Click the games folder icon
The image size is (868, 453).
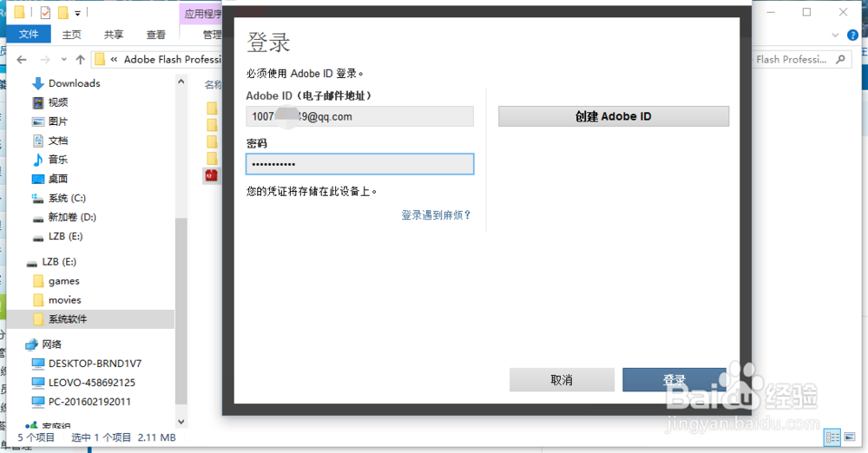[38, 281]
